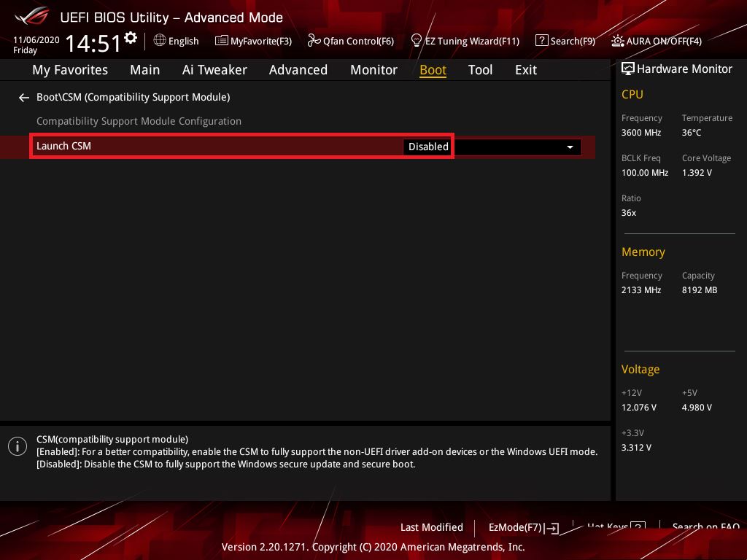Change language via English button
This screenshot has width=747, height=560.
tap(183, 41)
